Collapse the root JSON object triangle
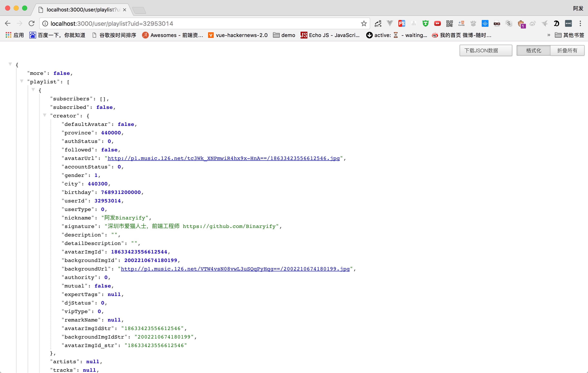This screenshot has width=588, height=373. tap(10, 64)
